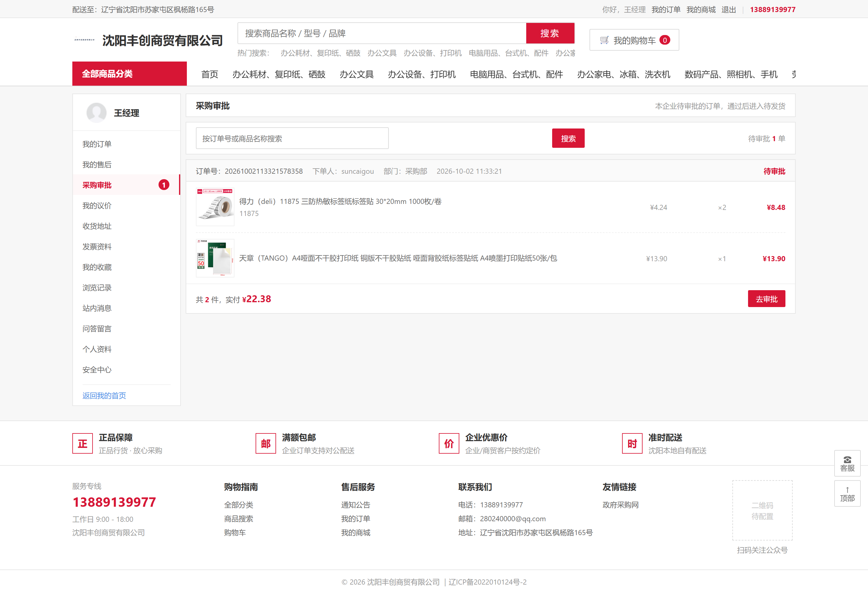The image size is (868, 593).
Task: Click 退出 logout link in top bar
Action: coord(728,10)
